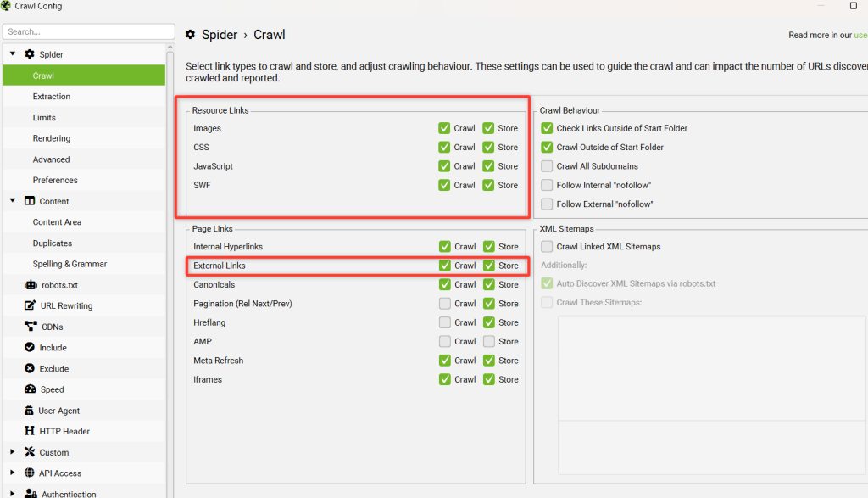Screen dimensions: 868x498
Task: Open the Preferences settings page
Action: point(84,180)
